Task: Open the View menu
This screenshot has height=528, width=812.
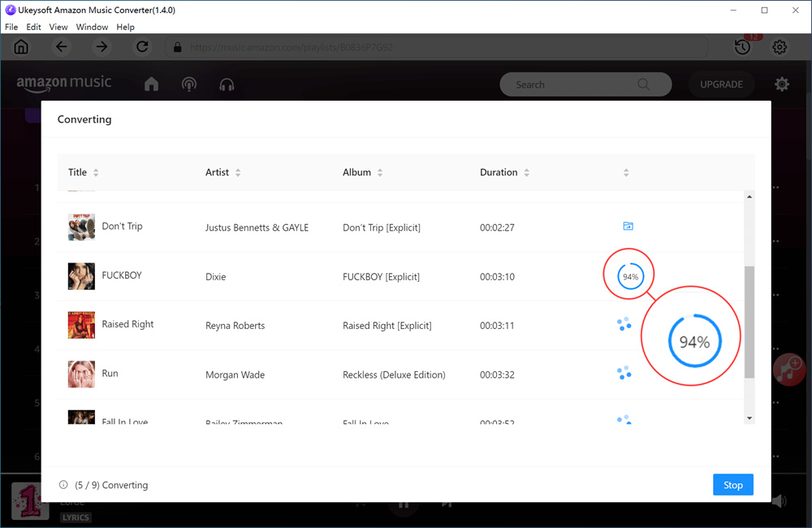Action: point(58,27)
